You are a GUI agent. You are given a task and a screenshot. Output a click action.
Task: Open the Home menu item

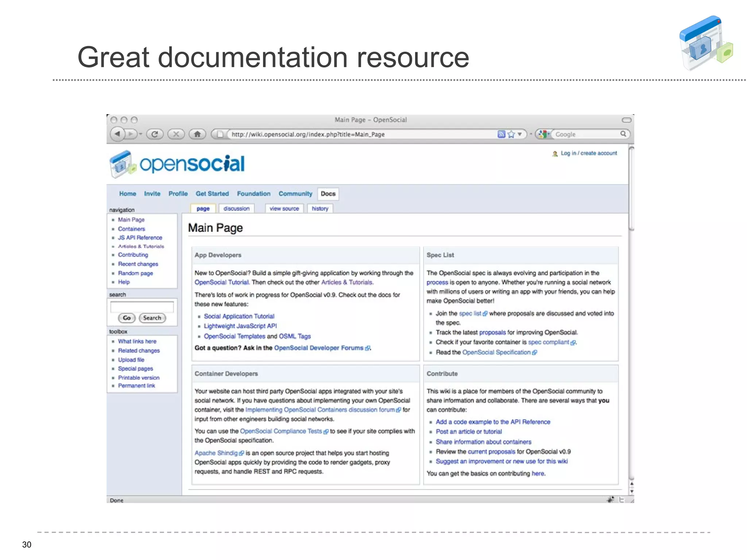coord(127,194)
